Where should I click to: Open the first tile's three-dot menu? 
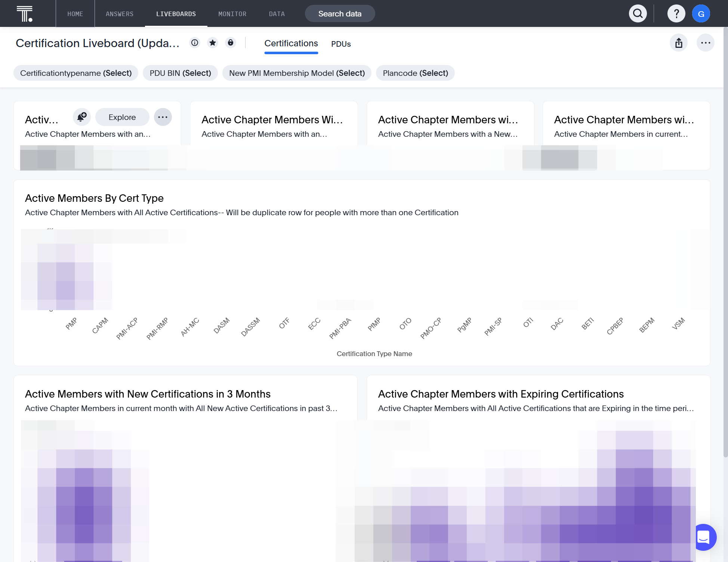pos(163,117)
